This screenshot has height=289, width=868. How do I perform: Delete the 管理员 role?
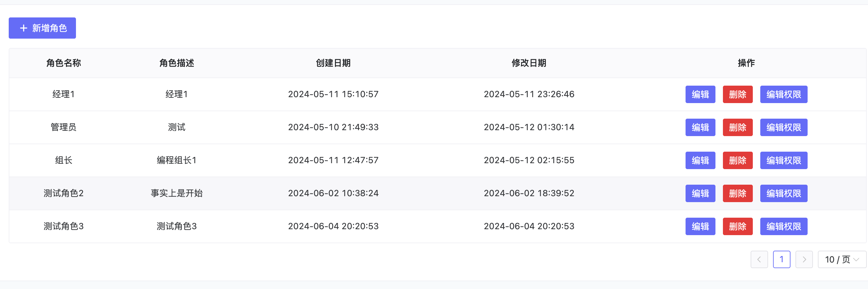[x=738, y=127]
